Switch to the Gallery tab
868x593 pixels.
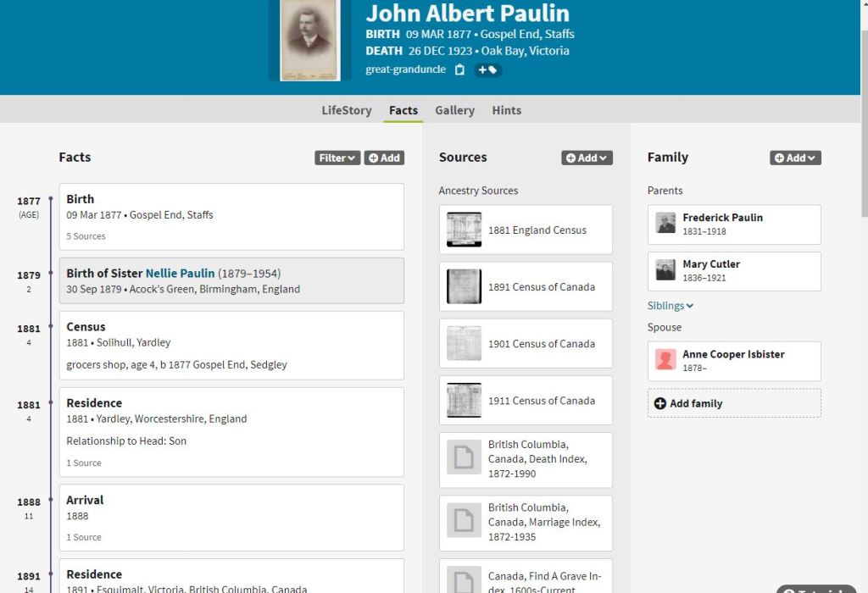click(454, 110)
